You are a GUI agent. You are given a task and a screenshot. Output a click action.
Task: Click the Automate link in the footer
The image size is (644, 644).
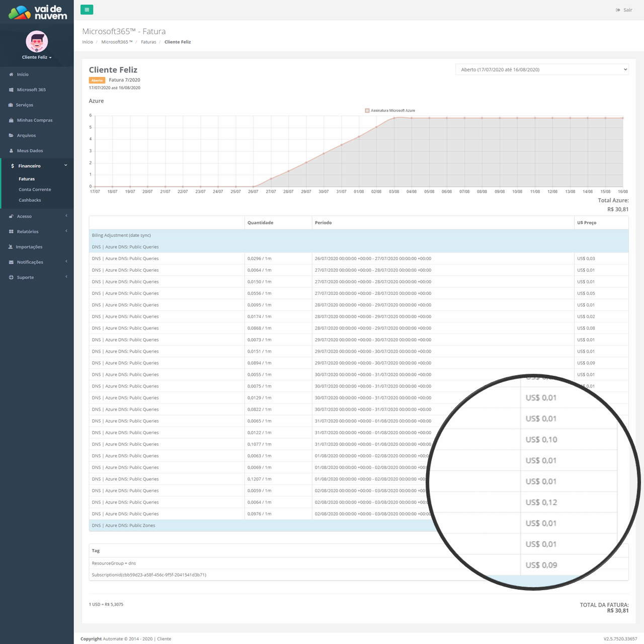(113, 639)
